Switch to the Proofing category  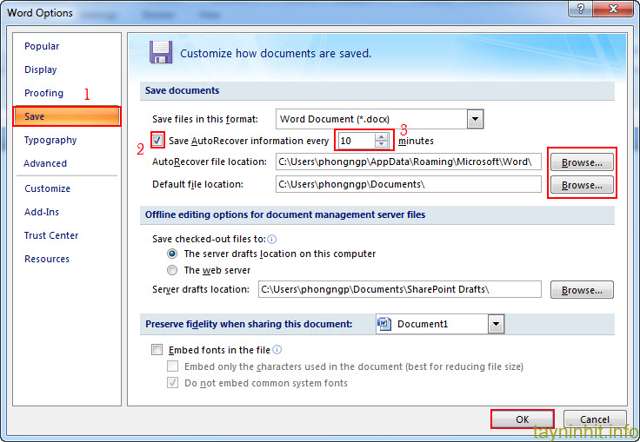[x=43, y=93]
